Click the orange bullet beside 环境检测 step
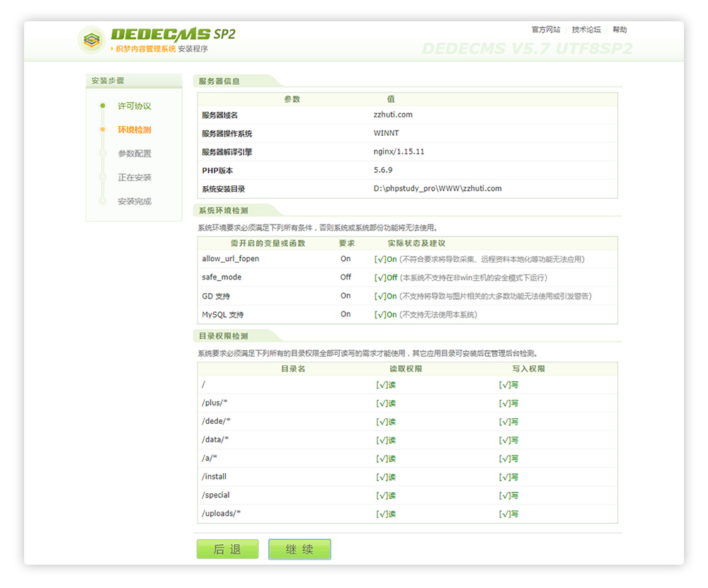 tap(103, 129)
